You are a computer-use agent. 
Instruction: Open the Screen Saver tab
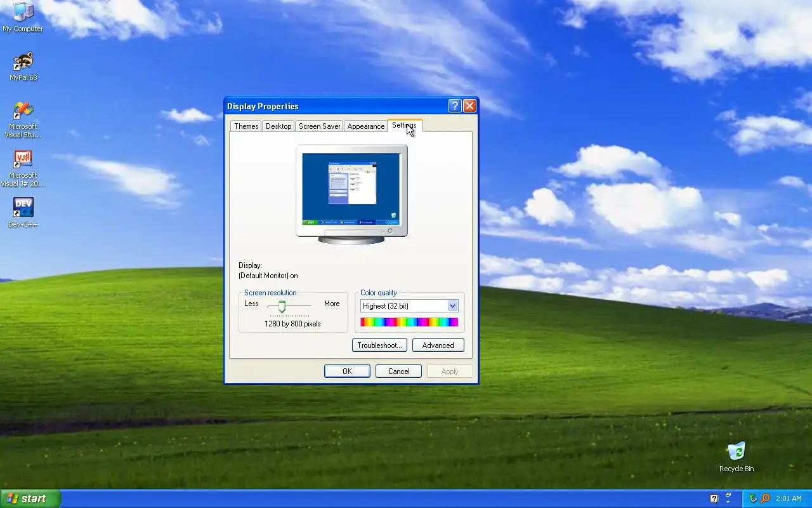tap(319, 126)
